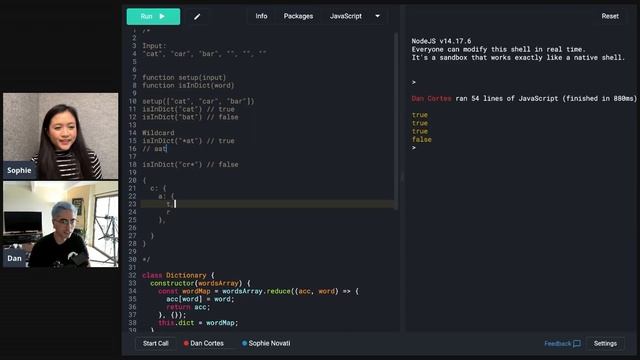Image resolution: width=640 pixels, height=360 pixels.
Task: Open the Info tab
Action: click(x=261, y=16)
